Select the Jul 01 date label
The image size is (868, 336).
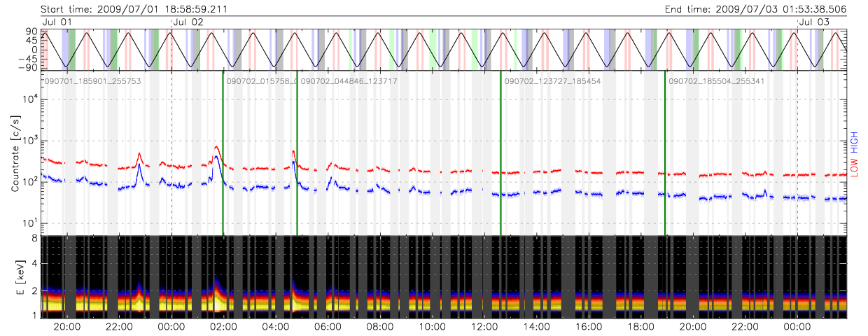click(57, 22)
